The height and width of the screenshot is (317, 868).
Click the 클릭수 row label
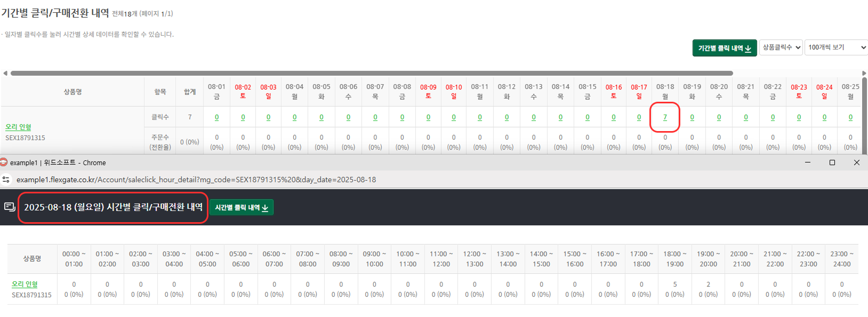[160, 117]
